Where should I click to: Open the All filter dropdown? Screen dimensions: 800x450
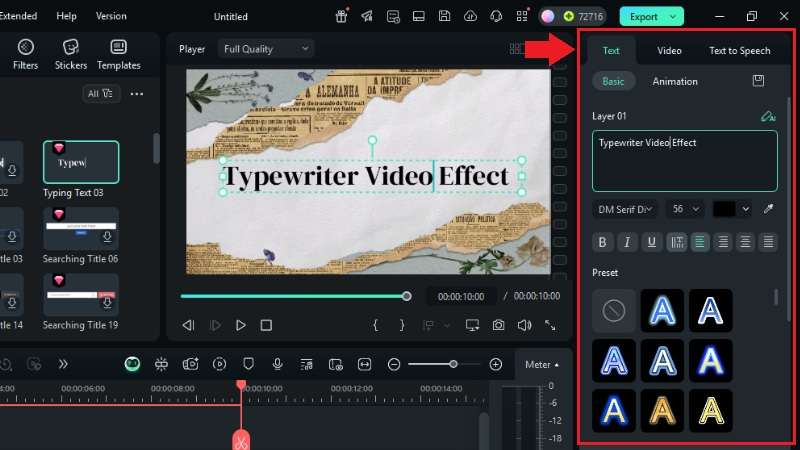pyautogui.click(x=101, y=93)
